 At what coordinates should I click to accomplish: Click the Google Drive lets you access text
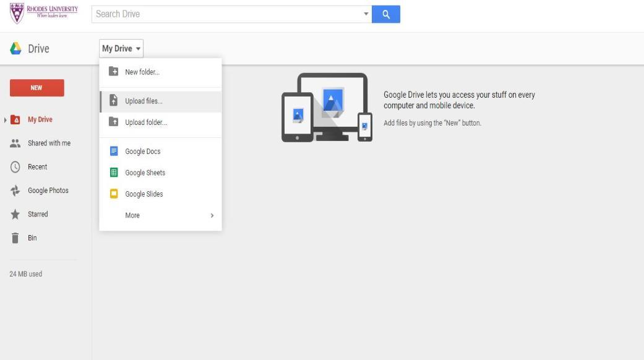[459, 100]
